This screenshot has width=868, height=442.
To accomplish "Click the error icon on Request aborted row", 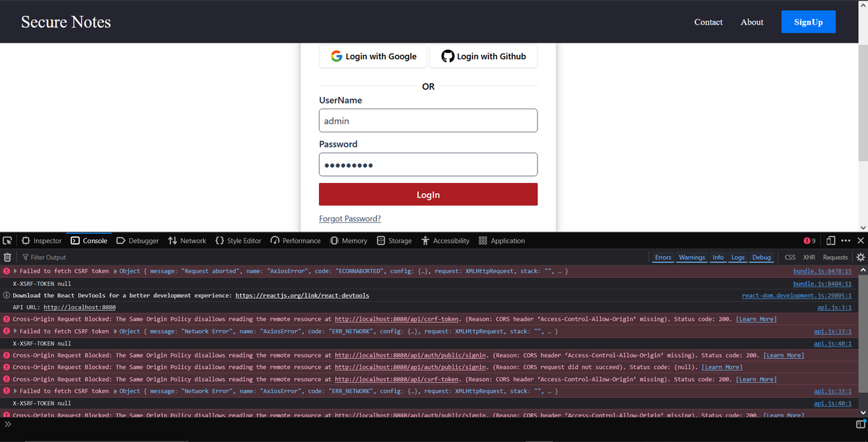I will coord(7,271).
